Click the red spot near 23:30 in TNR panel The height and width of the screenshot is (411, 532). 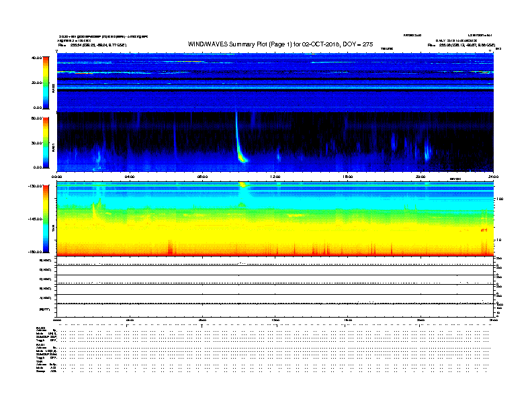pyautogui.click(x=484, y=230)
